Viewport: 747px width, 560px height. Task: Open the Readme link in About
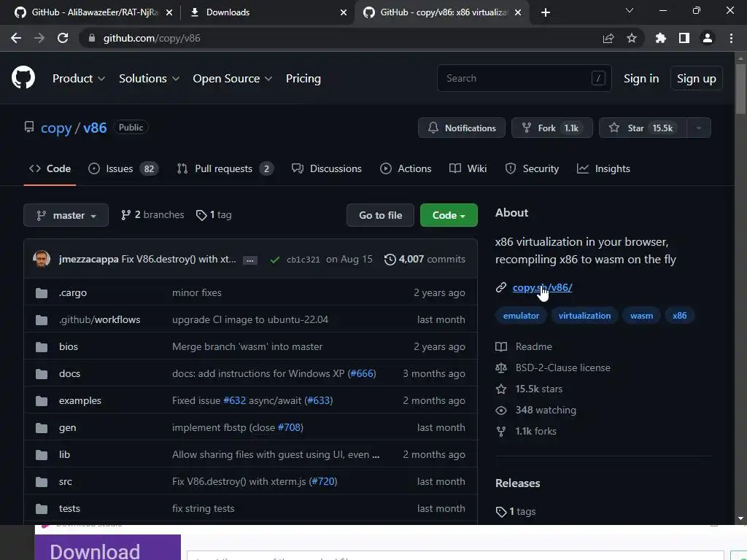[x=533, y=346]
